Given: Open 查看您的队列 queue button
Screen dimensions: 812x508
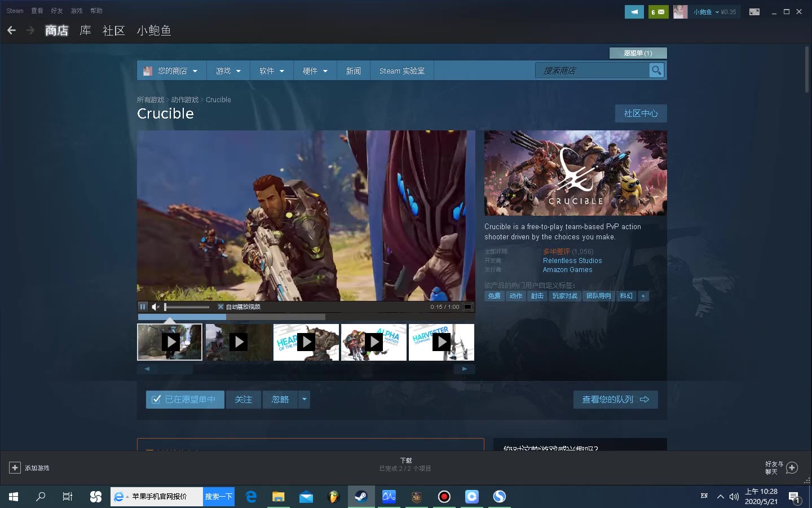Looking at the screenshot, I should (616, 400).
